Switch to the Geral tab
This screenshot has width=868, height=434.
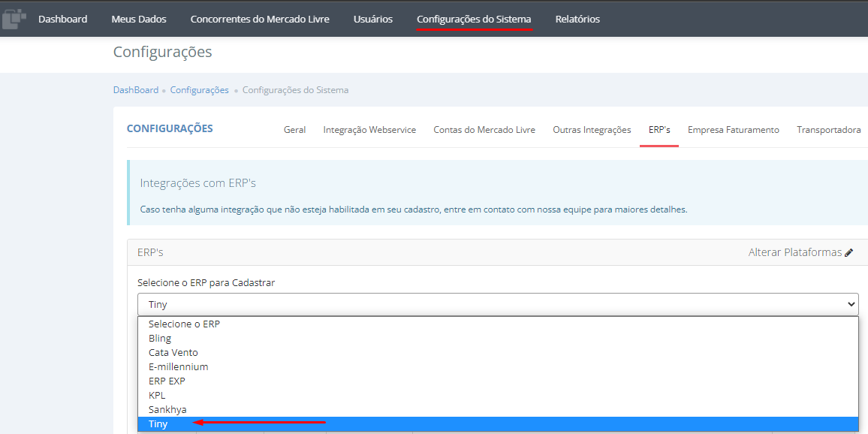tap(294, 130)
